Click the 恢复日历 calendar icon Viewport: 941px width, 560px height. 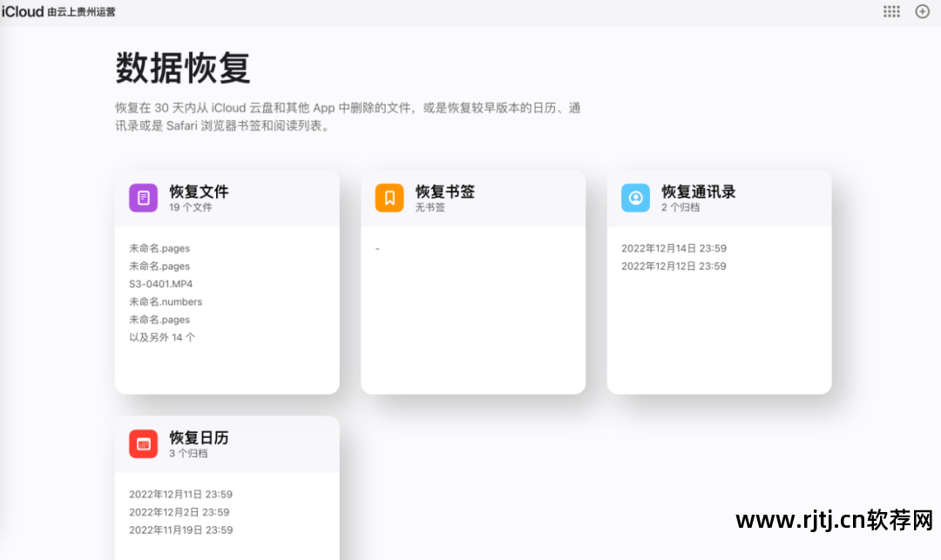click(x=143, y=444)
